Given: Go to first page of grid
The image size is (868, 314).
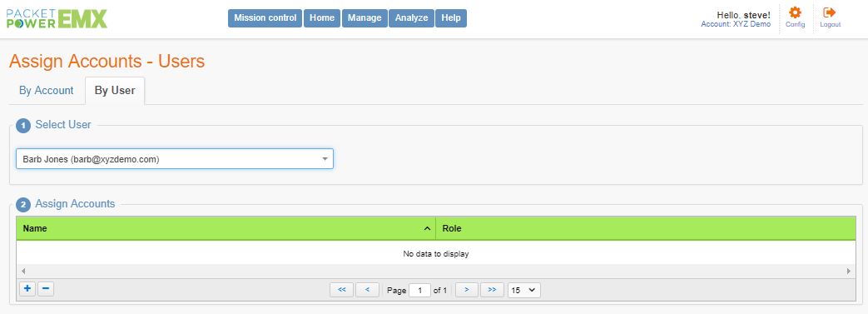Looking at the screenshot, I should [x=341, y=290].
